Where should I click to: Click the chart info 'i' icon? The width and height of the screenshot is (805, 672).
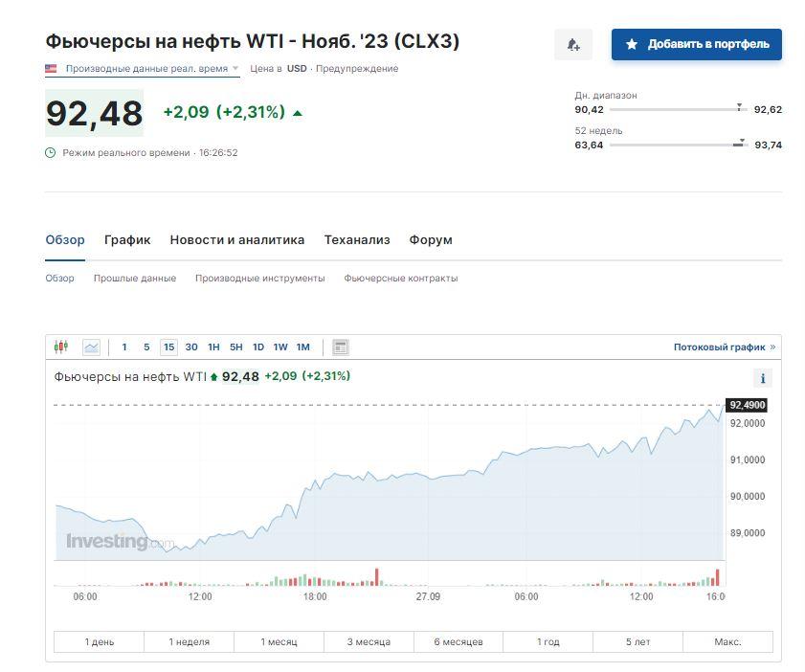pos(762,378)
